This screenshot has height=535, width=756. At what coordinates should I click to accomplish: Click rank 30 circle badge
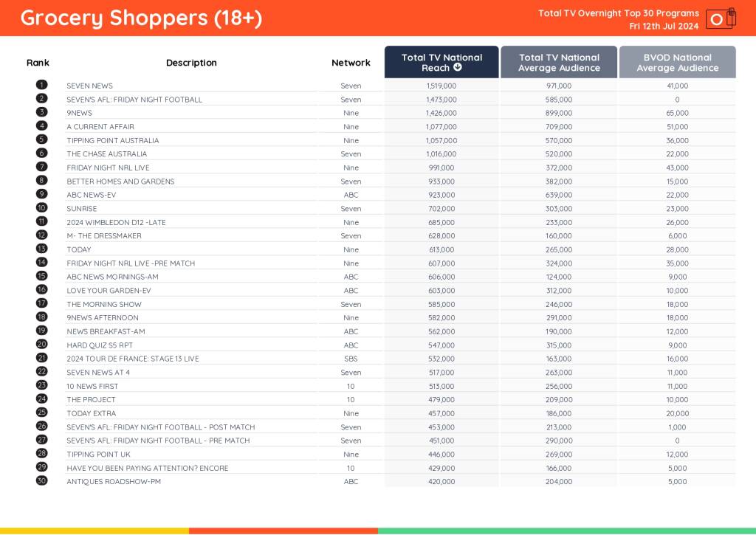41,481
